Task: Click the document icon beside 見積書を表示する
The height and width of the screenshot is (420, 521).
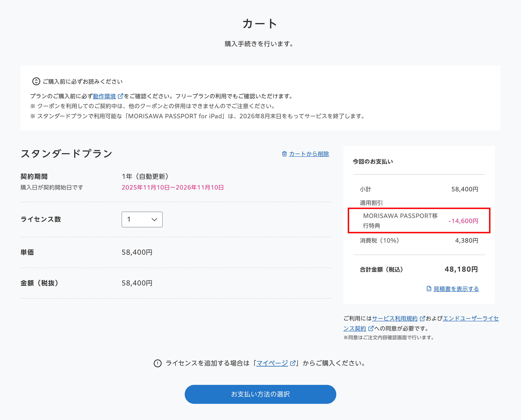Action: [x=429, y=288]
